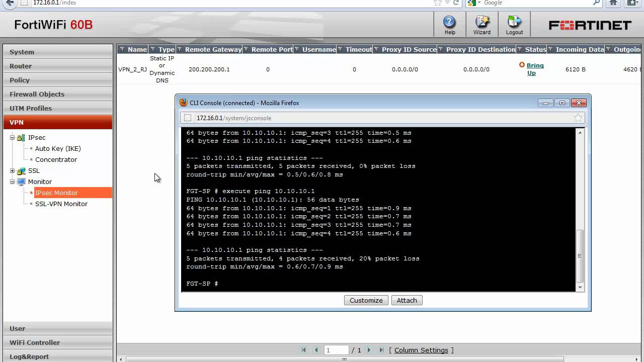Open the Google search engine dropdown
Screen dimensions: 644x362
(x=479, y=3)
